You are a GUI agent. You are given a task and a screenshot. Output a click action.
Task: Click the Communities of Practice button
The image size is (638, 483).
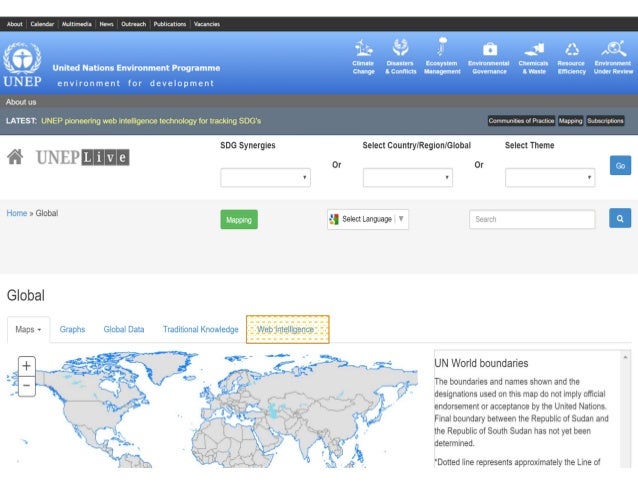(x=521, y=121)
